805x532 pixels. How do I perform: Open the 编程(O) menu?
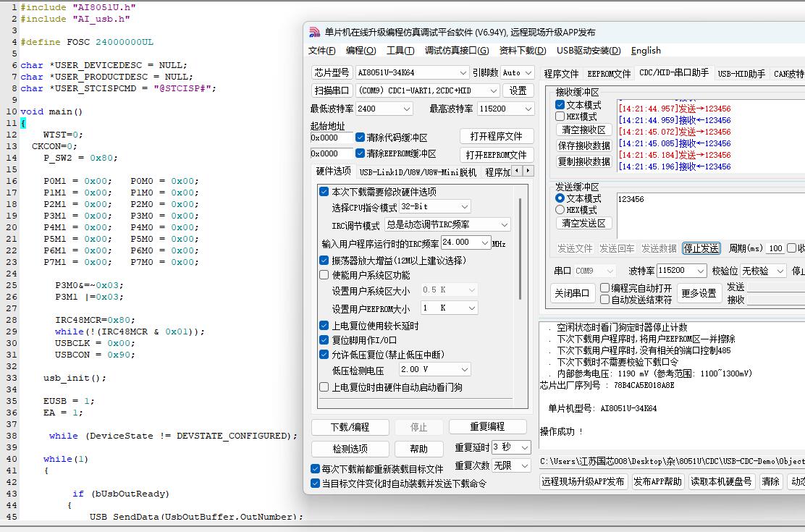click(x=361, y=51)
